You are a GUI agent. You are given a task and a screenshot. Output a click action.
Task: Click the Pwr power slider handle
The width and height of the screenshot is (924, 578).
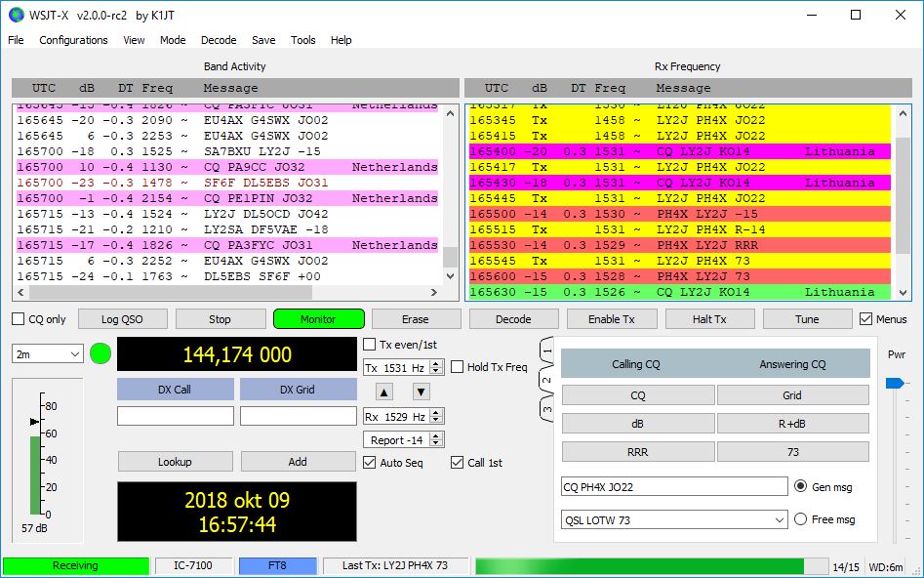point(895,384)
